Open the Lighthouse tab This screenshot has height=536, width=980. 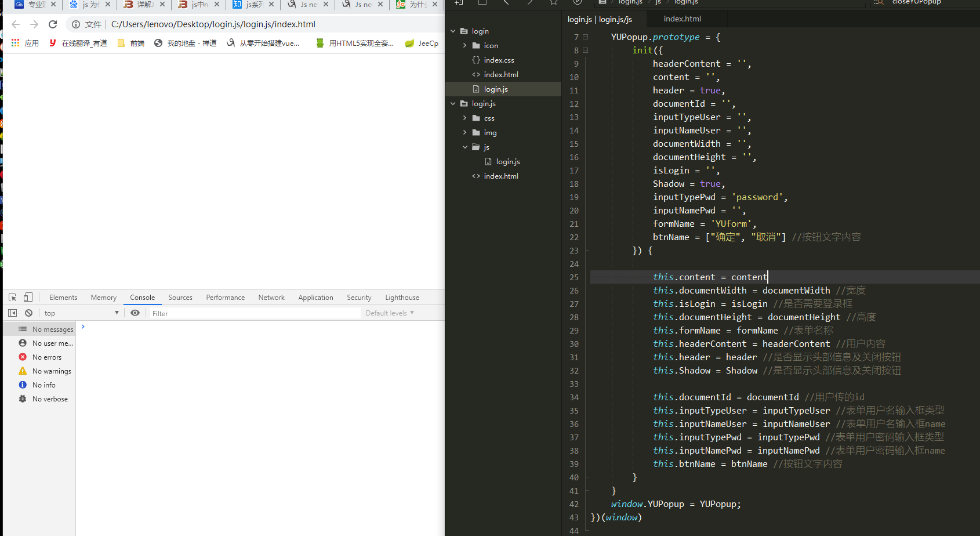402,297
